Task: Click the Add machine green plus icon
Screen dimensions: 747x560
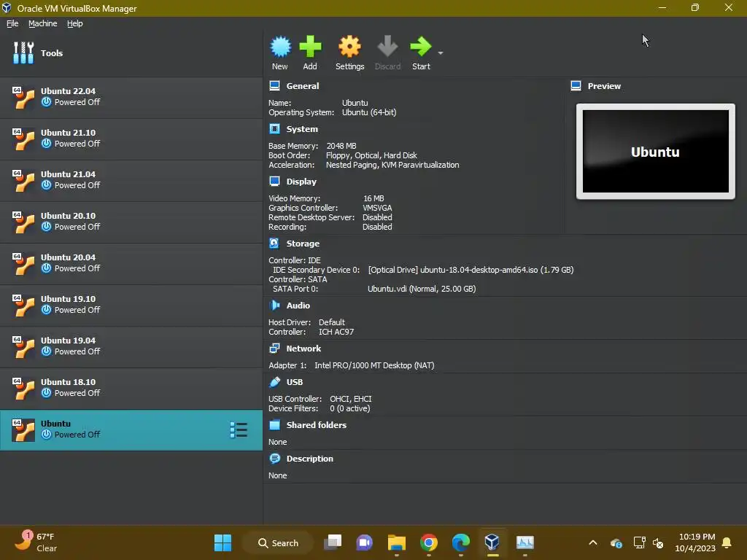Action: [x=310, y=47]
